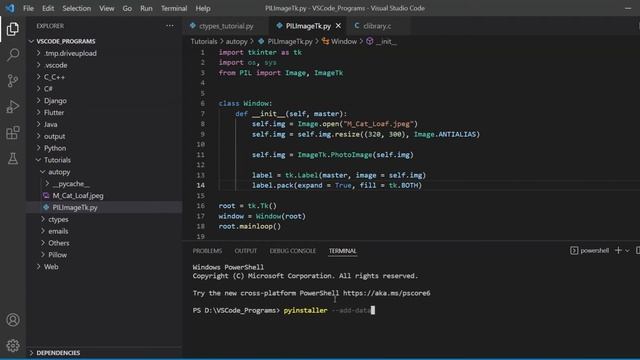Click the autopy breadcrumb
Viewport: 640px width, 360px height.
point(237,41)
